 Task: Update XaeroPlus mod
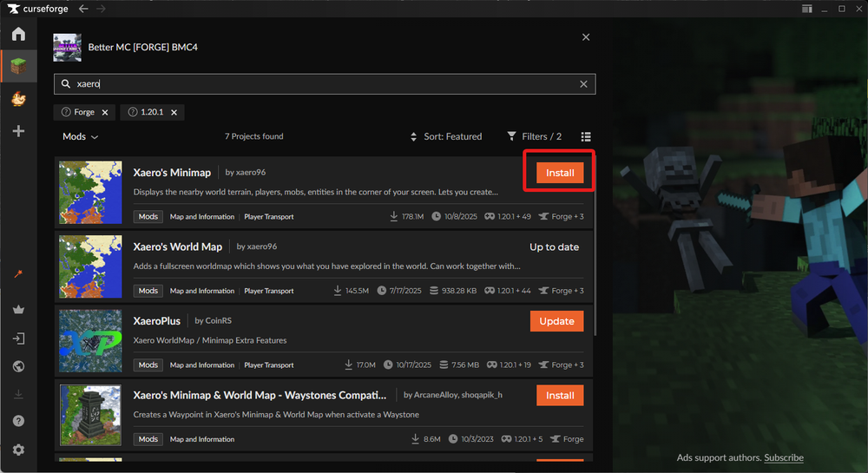pos(557,321)
